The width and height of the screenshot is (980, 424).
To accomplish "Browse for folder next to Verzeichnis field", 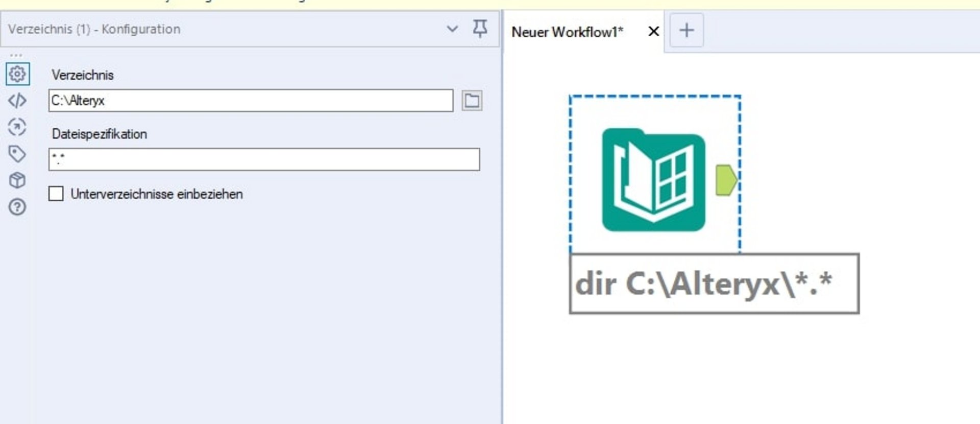I will point(472,101).
